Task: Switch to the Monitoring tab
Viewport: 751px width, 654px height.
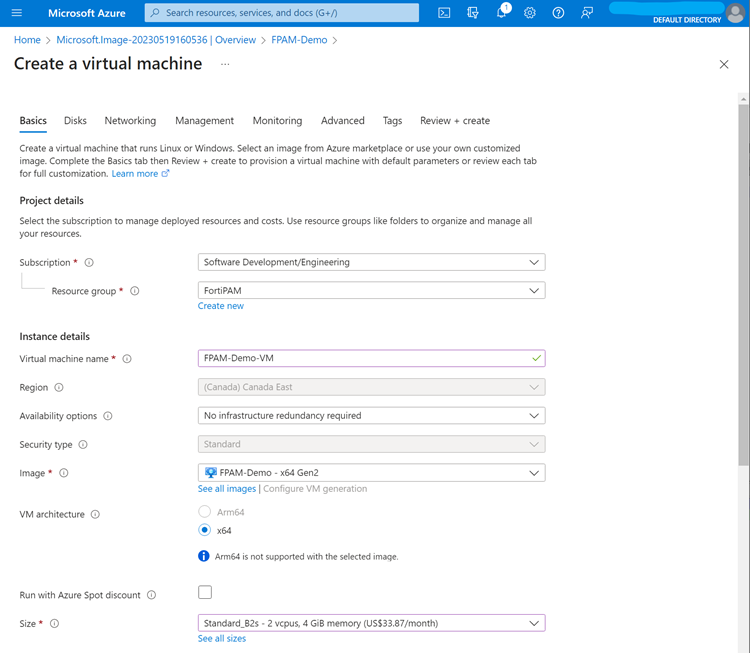Action: pos(277,121)
